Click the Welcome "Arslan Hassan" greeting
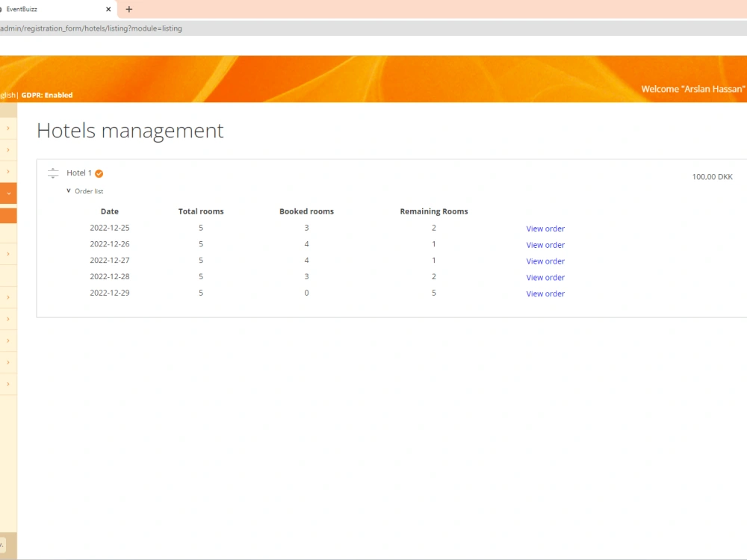The image size is (747, 560). pos(692,89)
